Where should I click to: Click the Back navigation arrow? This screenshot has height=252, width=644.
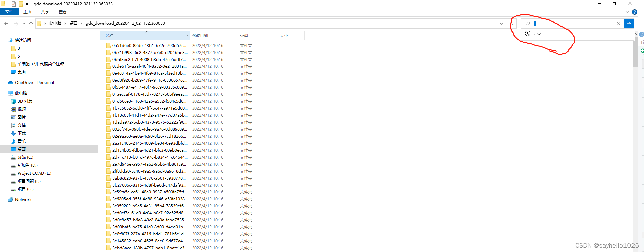point(6,23)
